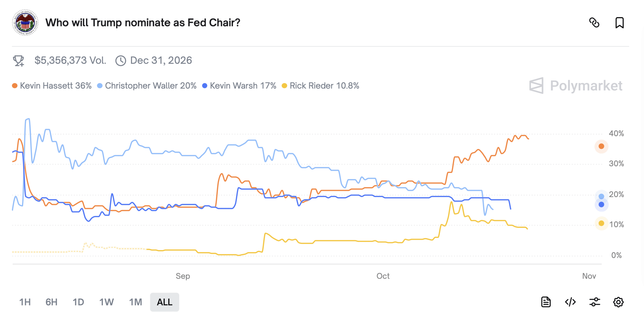Bookmark this Fed Chair market

click(619, 23)
